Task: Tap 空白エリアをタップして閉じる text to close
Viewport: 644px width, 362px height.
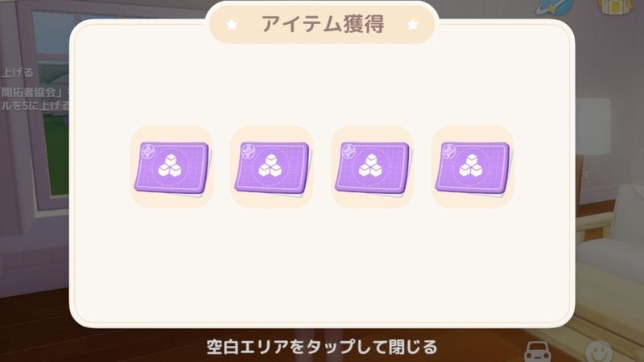Action: click(321, 347)
